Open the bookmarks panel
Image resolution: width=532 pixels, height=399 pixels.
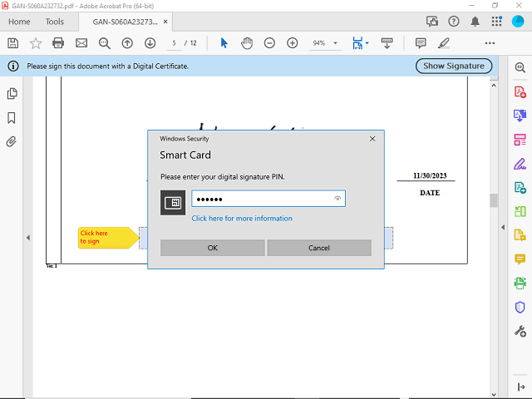(x=12, y=118)
